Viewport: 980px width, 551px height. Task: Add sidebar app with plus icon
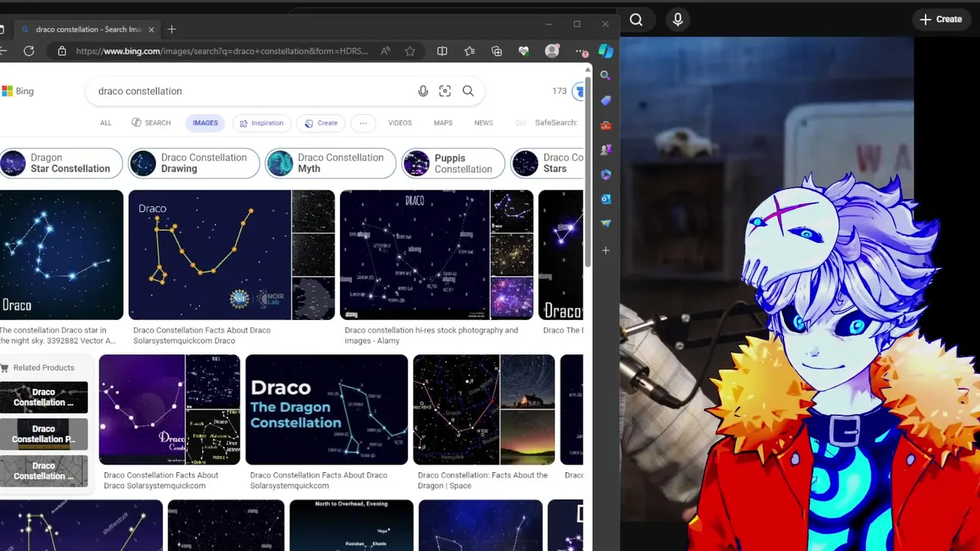point(606,250)
